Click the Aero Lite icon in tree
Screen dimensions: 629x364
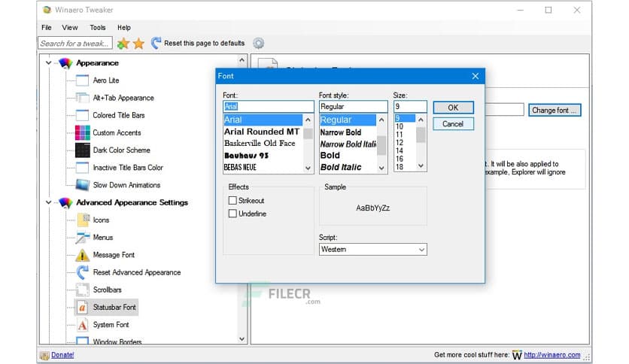[x=82, y=80]
